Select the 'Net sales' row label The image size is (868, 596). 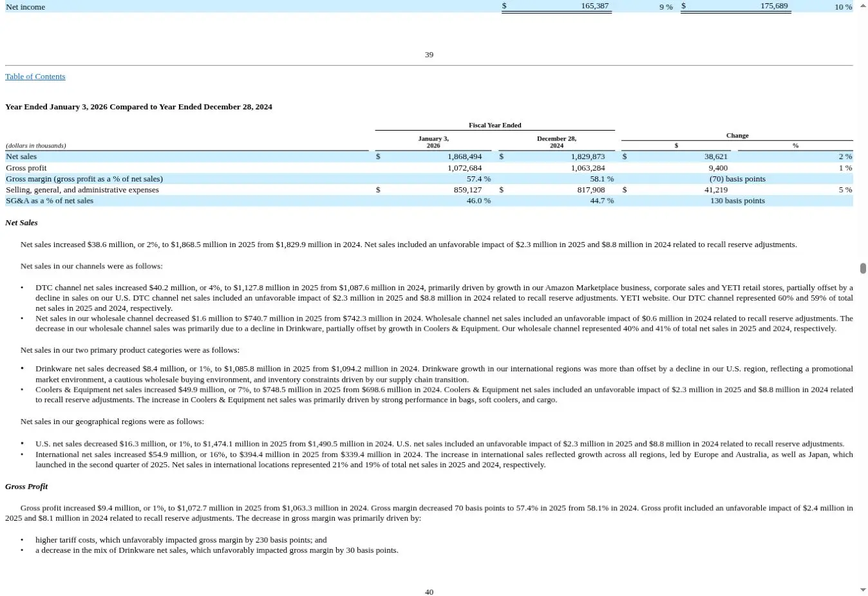point(21,156)
